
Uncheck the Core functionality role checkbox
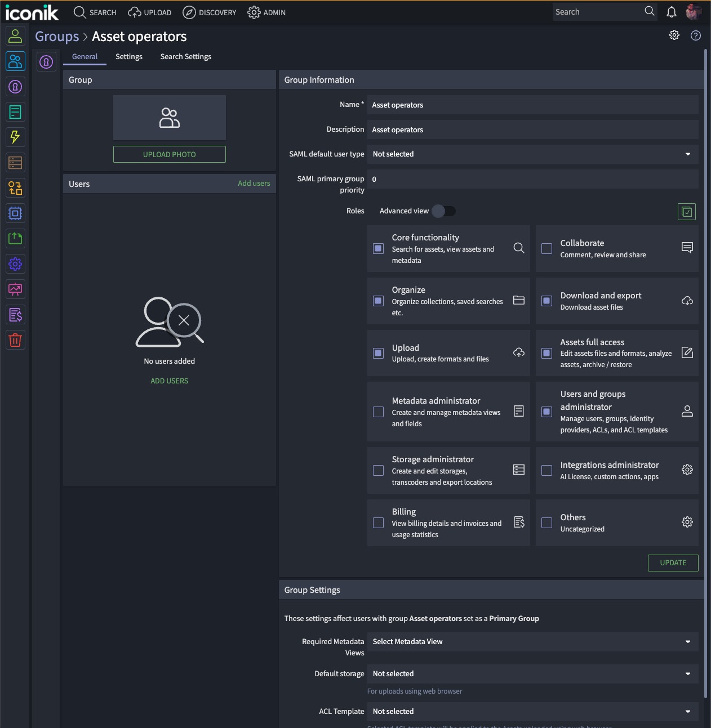click(x=378, y=248)
